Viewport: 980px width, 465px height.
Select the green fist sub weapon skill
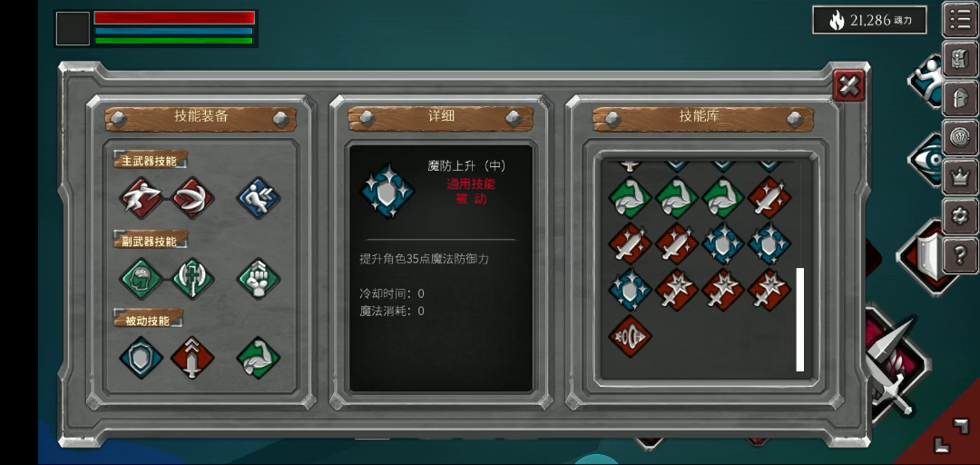[x=258, y=279]
